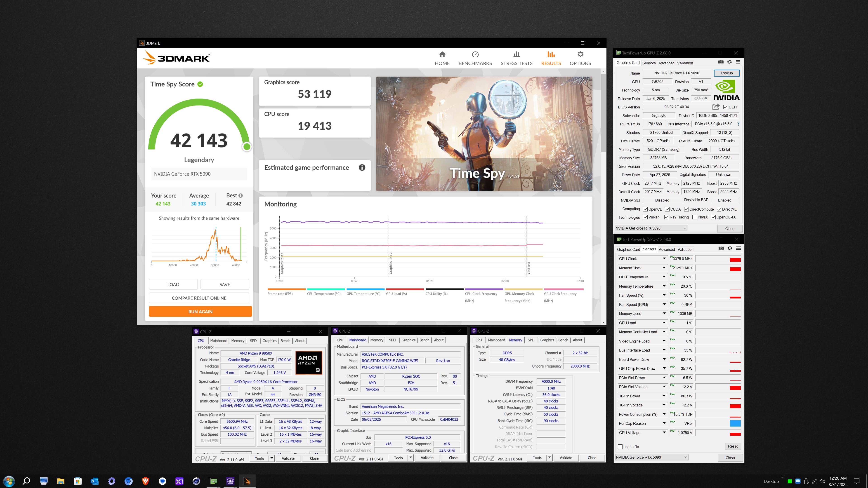Expand the GPU Temperature sensor dropdown arrow
The image size is (868, 488).
(664, 277)
